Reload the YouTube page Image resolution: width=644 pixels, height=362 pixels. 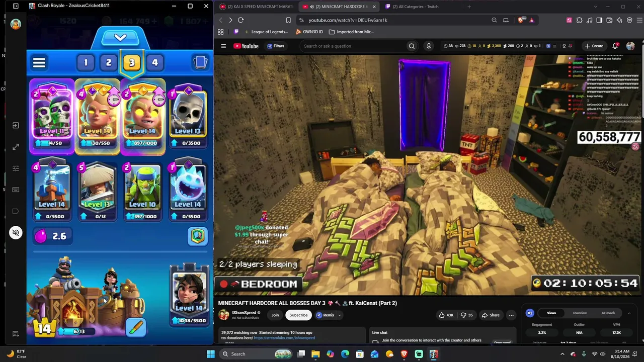click(x=240, y=20)
